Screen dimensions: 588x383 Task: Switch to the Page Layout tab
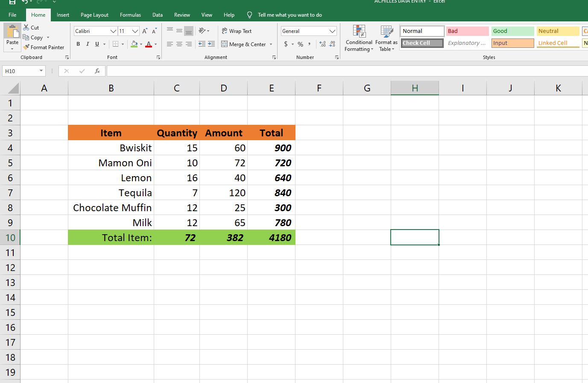point(94,15)
